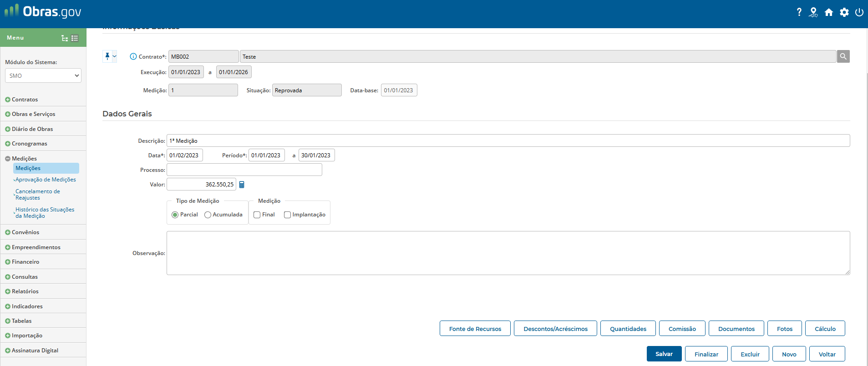Go to home via house icon

[829, 12]
